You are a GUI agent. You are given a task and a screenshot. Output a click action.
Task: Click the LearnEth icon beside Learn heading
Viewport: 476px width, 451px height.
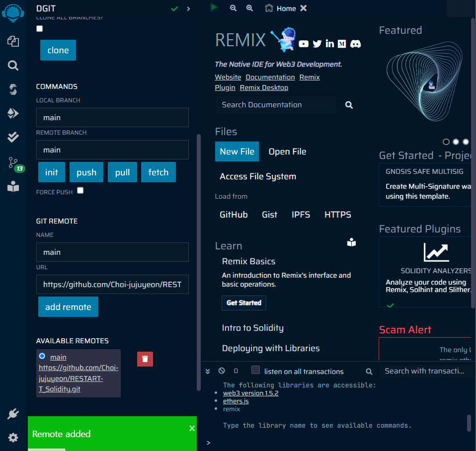(x=352, y=242)
